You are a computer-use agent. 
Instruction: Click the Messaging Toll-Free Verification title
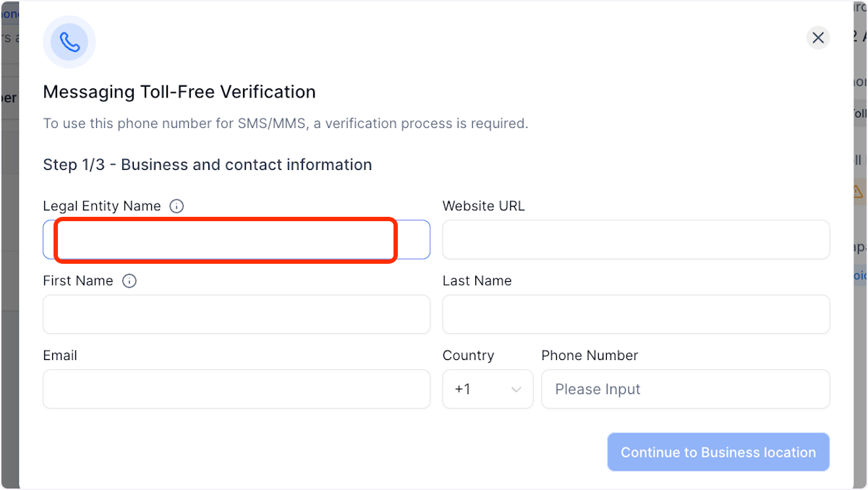(x=179, y=92)
